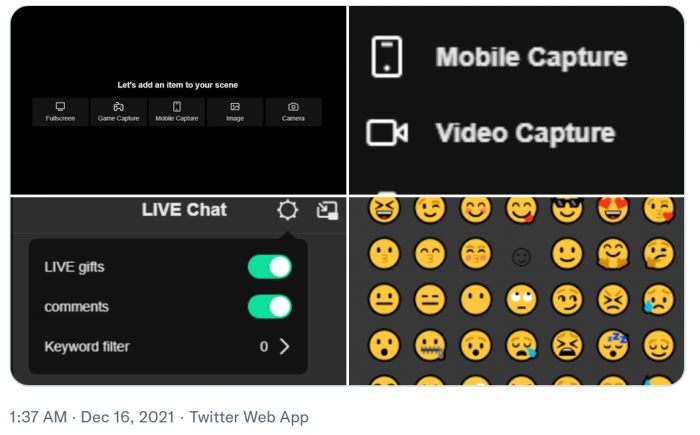Add a Camera source

point(293,111)
